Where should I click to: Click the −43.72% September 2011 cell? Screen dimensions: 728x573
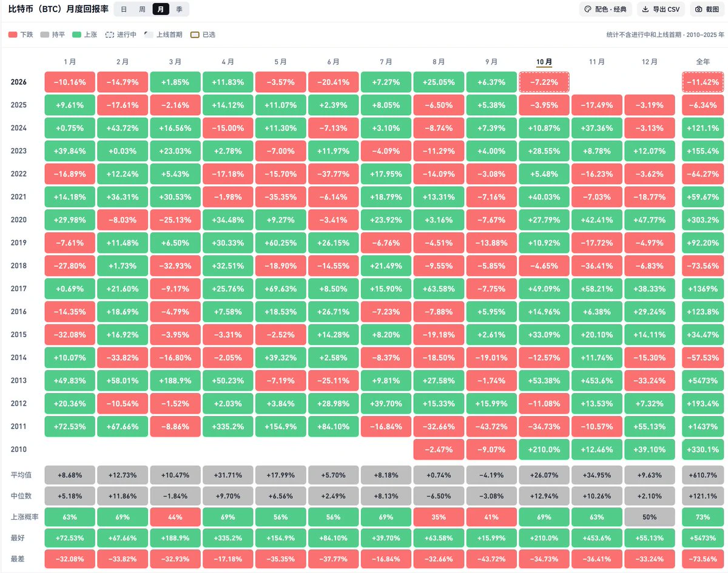click(x=491, y=427)
